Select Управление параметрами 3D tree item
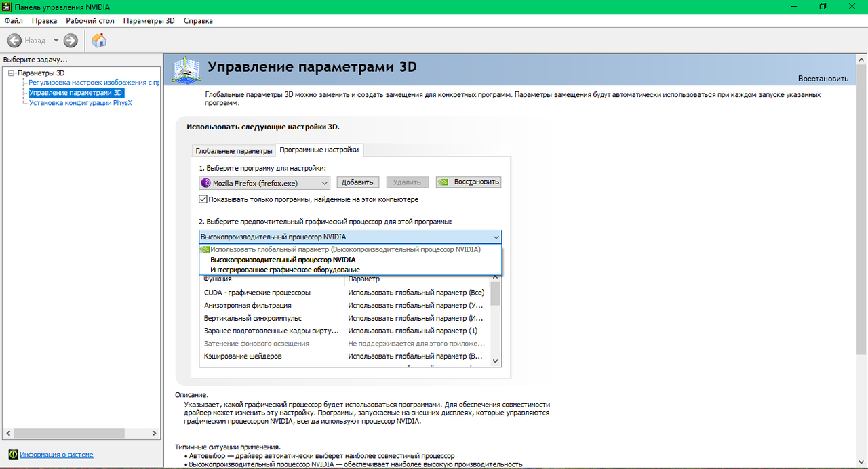The image size is (868, 469). [76, 93]
